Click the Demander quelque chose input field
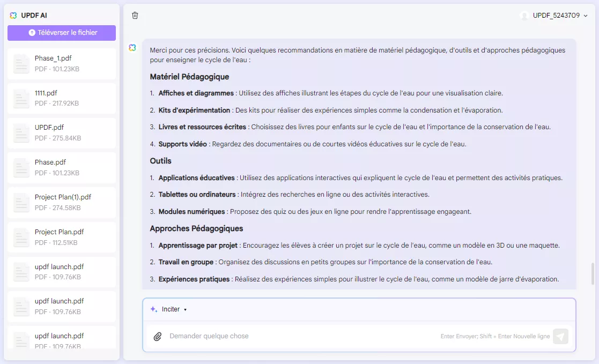599x364 pixels. click(x=268, y=336)
